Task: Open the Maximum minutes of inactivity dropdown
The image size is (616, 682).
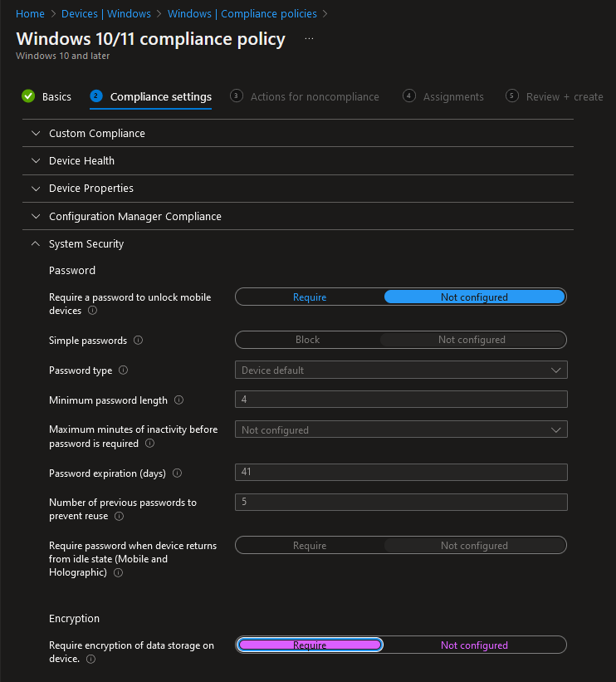Action: coord(401,429)
